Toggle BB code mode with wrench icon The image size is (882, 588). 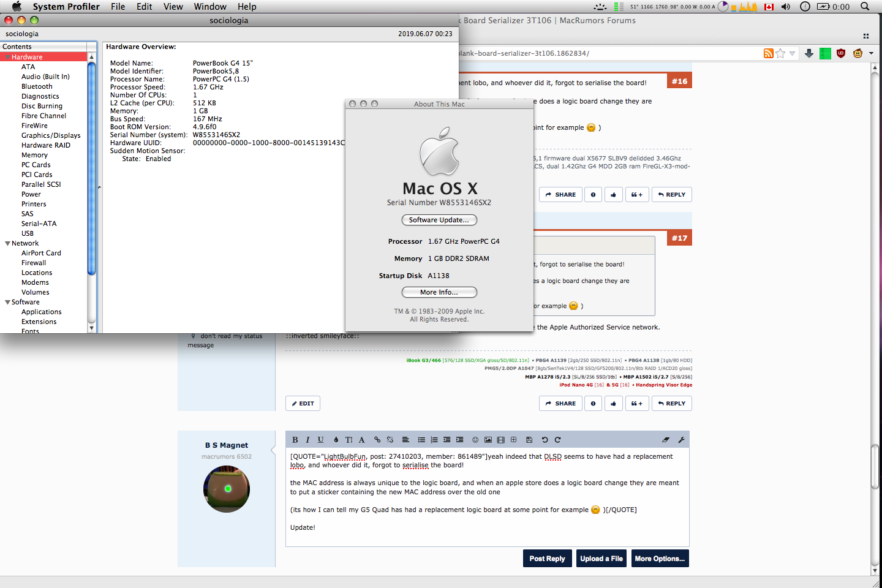(x=681, y=440)
